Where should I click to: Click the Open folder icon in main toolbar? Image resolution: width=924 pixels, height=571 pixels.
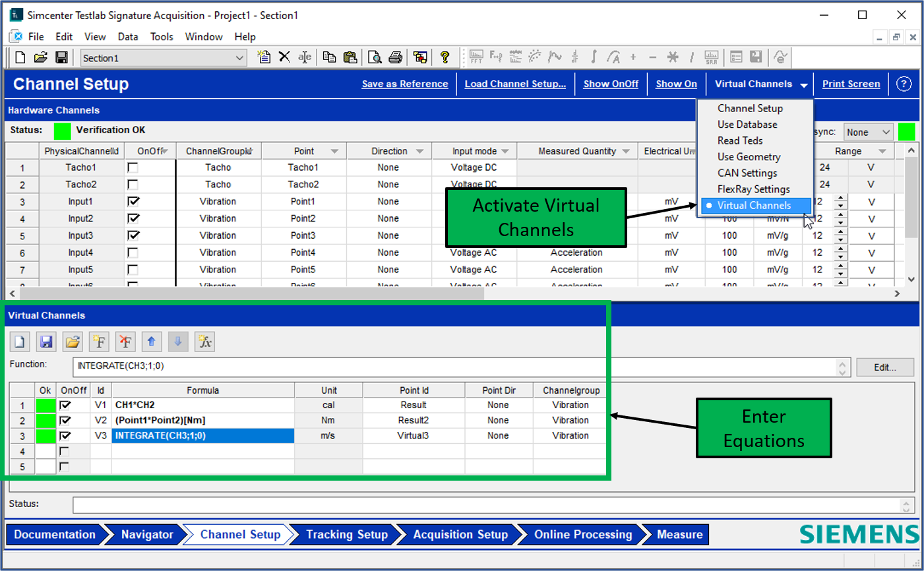(41, 58)
